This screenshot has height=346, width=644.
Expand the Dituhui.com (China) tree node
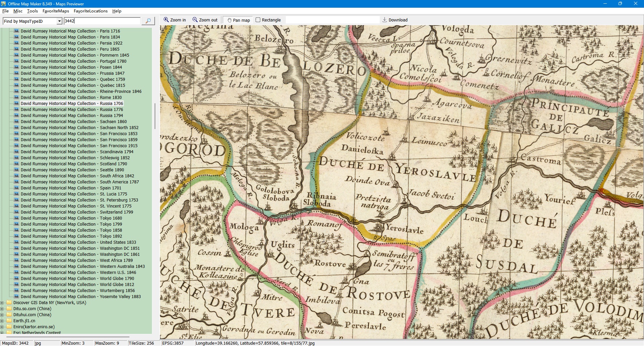pyautogui.click(x=2, y=315)
